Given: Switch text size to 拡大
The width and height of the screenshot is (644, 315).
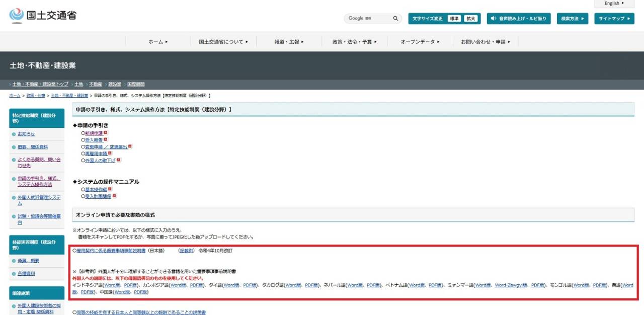Looking at the screenshot, I should pos(470,19).
